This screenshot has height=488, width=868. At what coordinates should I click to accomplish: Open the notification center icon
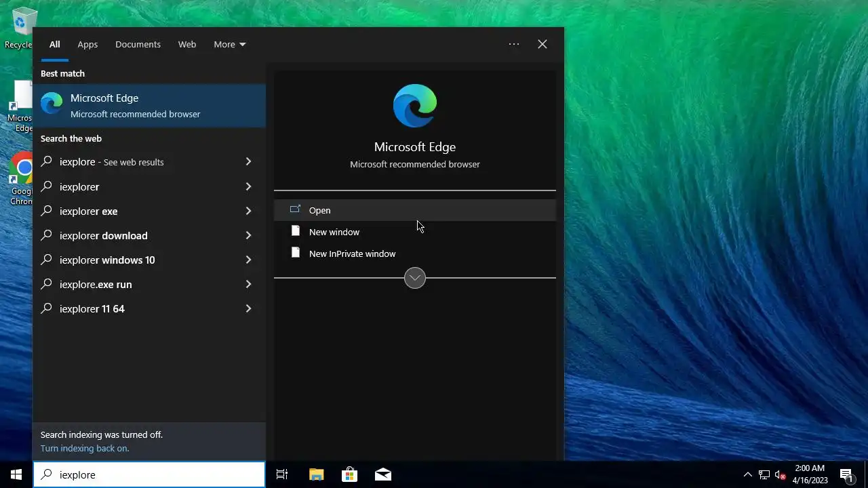point(846,474)
